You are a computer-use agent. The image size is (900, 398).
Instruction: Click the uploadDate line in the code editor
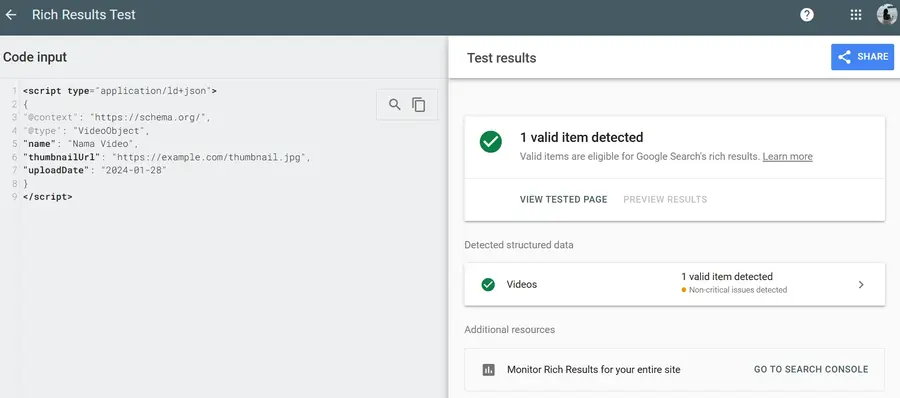95,170
